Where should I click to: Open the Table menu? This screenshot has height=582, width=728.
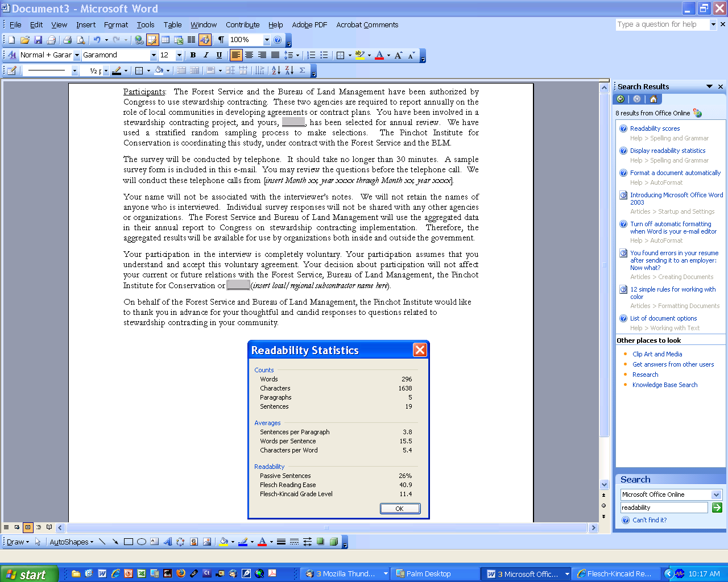172,24
